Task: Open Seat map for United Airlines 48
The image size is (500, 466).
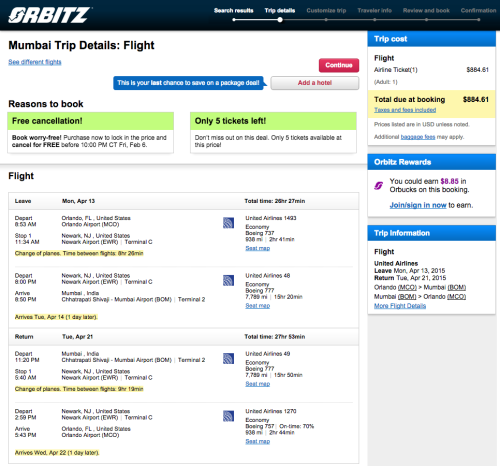Action: click(x=258, y=306)
